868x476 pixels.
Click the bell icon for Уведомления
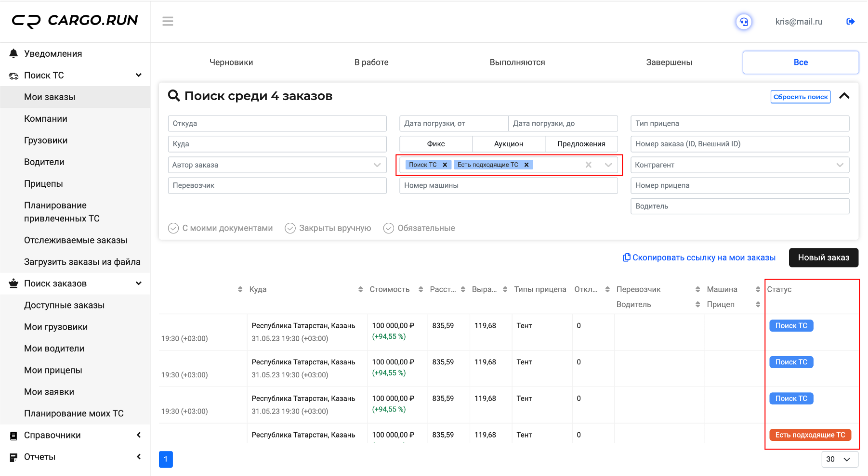coord(13,53)
